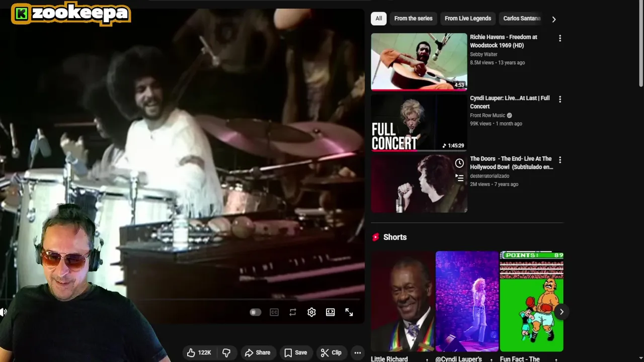The width and height of the screenshot is (644, 362).
Task: Open the video settings gear
Action: 311,312
